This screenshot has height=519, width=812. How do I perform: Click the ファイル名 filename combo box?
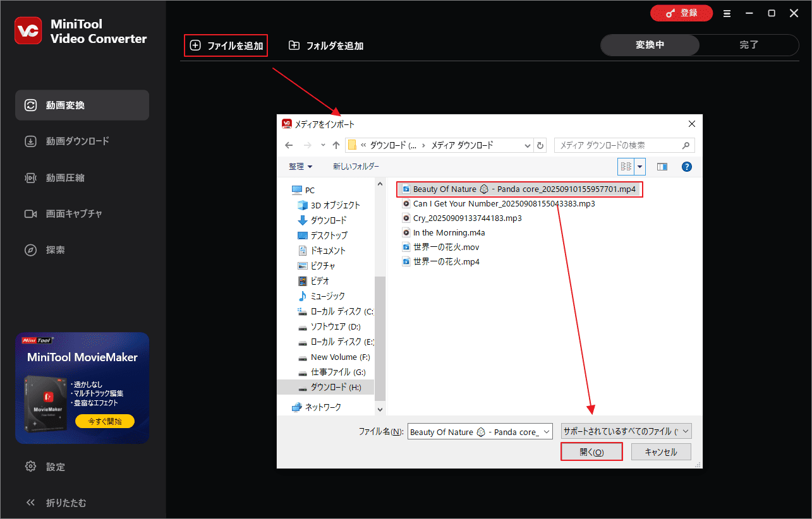coord(480,432)
